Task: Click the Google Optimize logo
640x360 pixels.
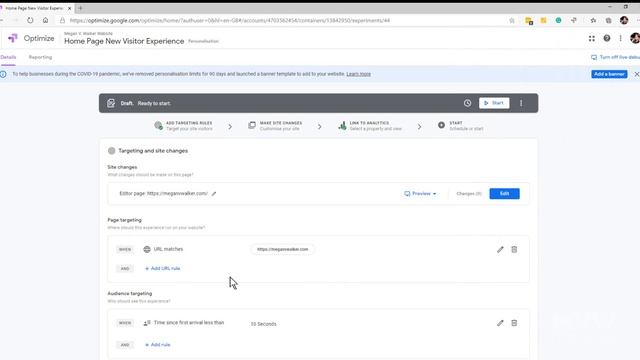Action: point(13,38)
